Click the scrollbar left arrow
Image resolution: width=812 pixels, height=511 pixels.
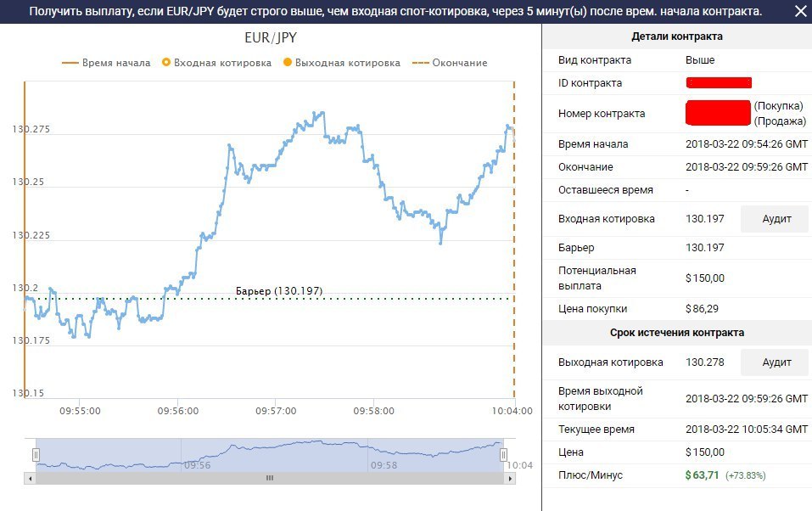click(31, 478)
